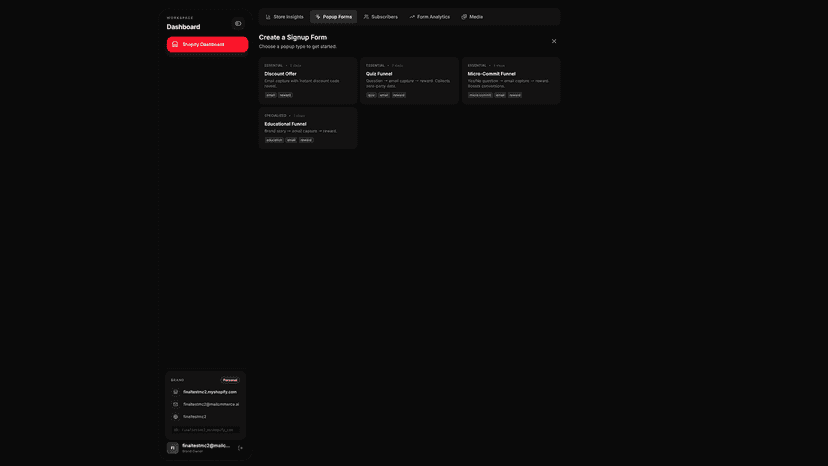This screenshot has height=466, width=828.
Task: Click the mail icon beside the brand email
Action: 176,404
